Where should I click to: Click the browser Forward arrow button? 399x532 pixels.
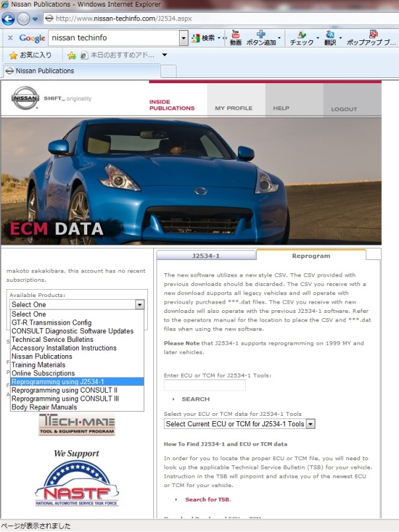[23, 19]
